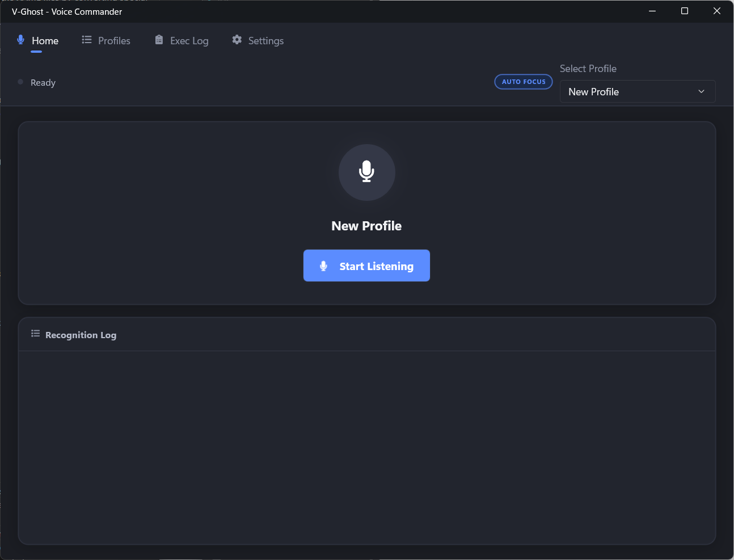Go to the Settings tab
This screenshot has width=734, height=560.
(x=265, y=41)
